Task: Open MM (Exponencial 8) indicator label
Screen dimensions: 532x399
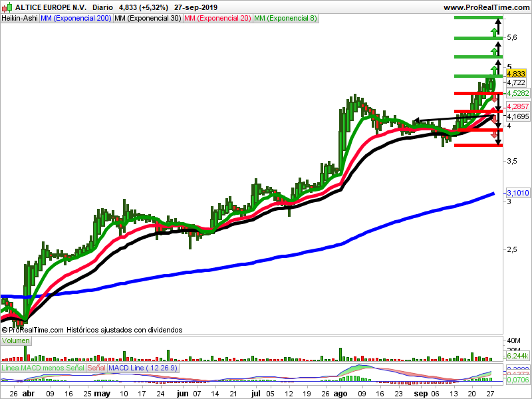Action: pyautogui.click(x=285, y=19)
